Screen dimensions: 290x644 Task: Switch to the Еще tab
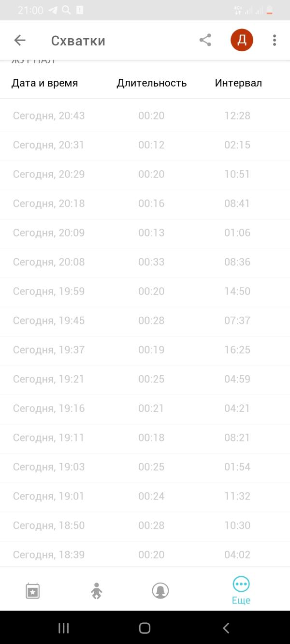[241, 590]
